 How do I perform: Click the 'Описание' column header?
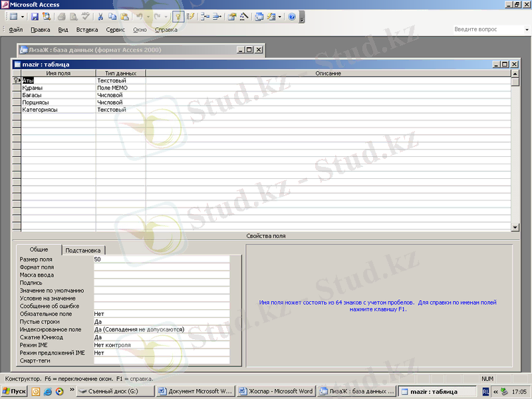click(329, 73)
